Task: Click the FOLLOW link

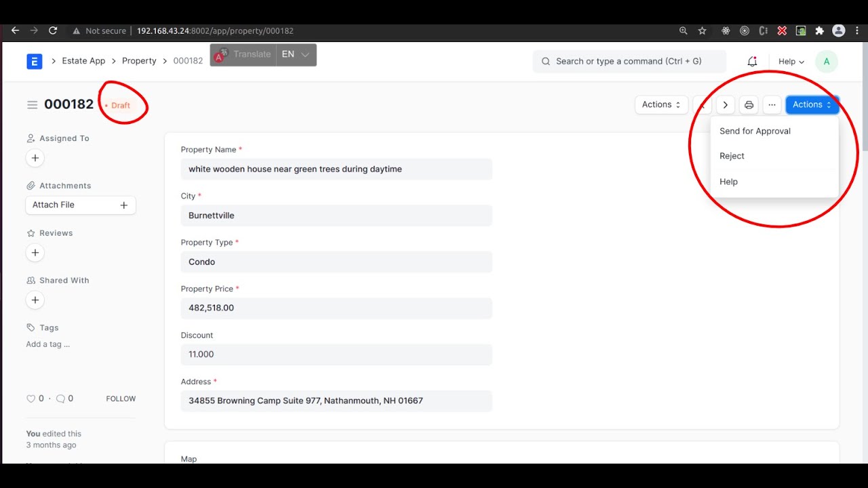Action: (121, 399)
